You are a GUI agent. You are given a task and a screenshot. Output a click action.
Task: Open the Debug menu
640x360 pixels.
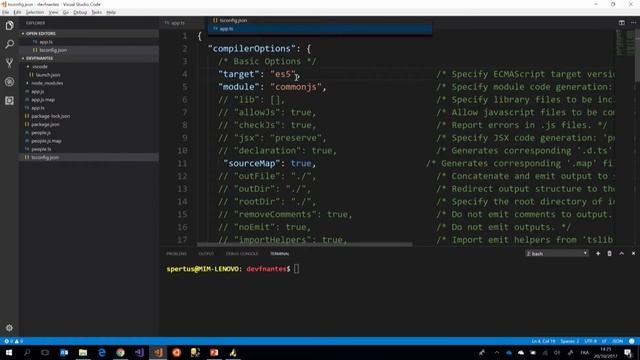(x=80, y=12)
